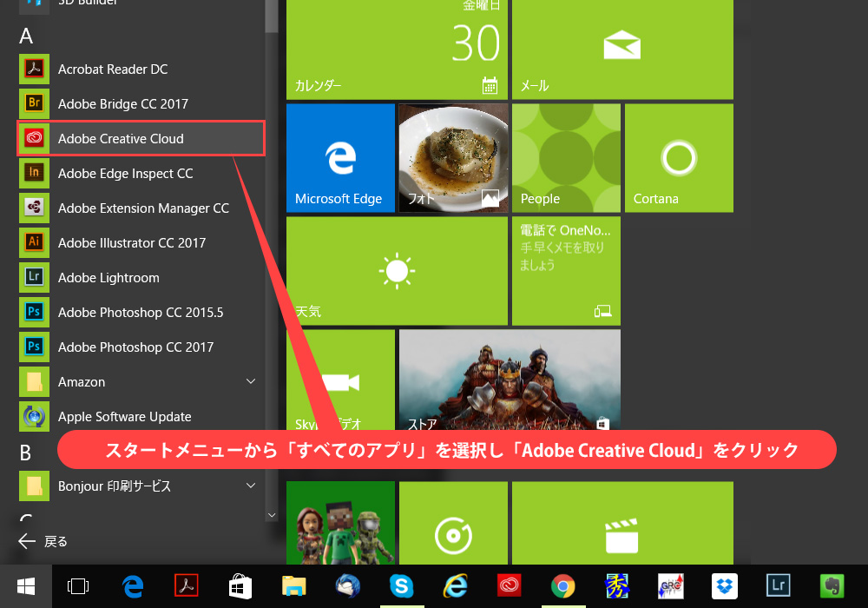Open Google Chrome from taskbar
This screenshot has height=608, width=868.
[x=563, y=586]
